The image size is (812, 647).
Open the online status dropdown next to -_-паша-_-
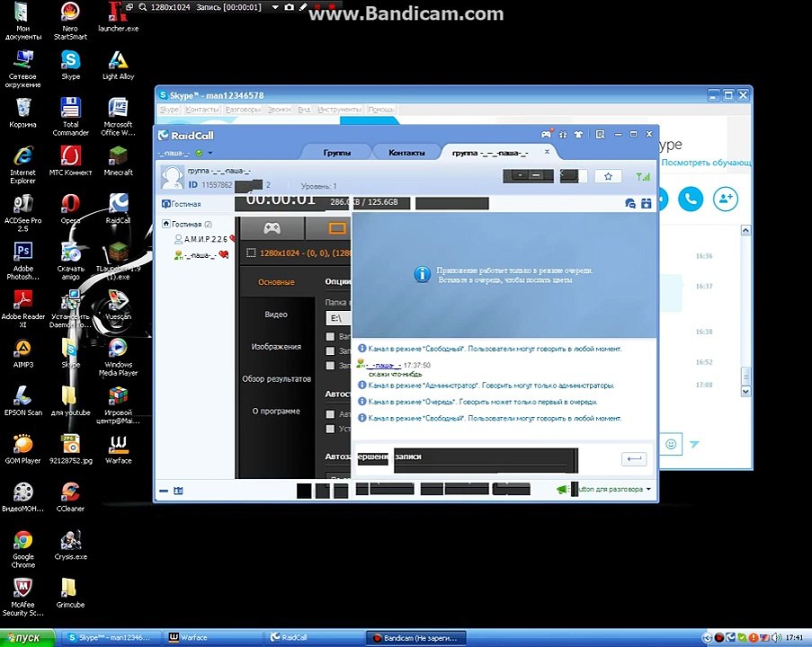click(210, 153)
